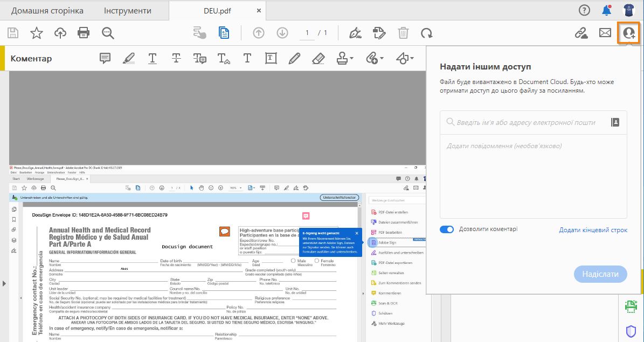Click the star bookmark icon
The height and width of the screenshot is (342, 644).
[37, 33]
